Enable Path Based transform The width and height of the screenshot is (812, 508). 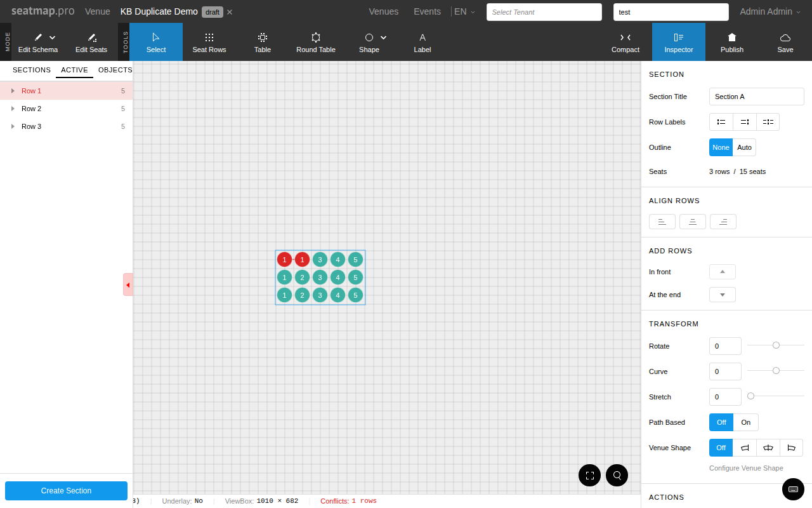pos(745,422)
